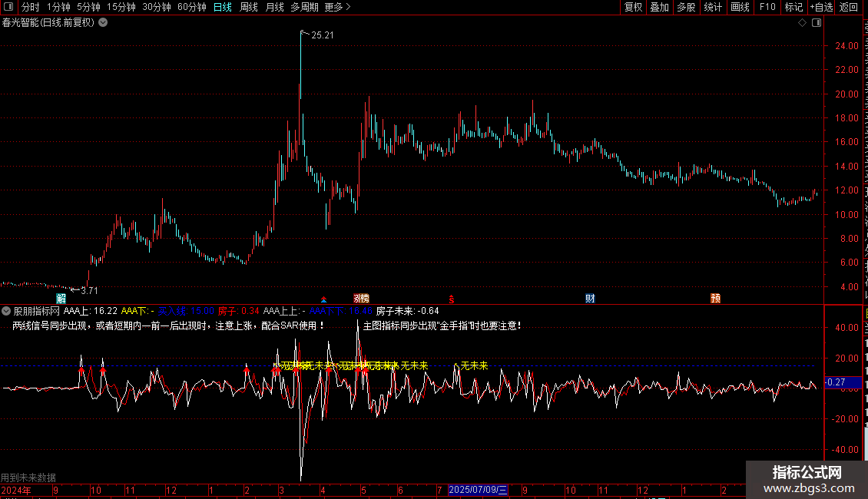Click the 房子: 0.34 indicator value
The height and width of the screenshot is (499, 868).
239,312
